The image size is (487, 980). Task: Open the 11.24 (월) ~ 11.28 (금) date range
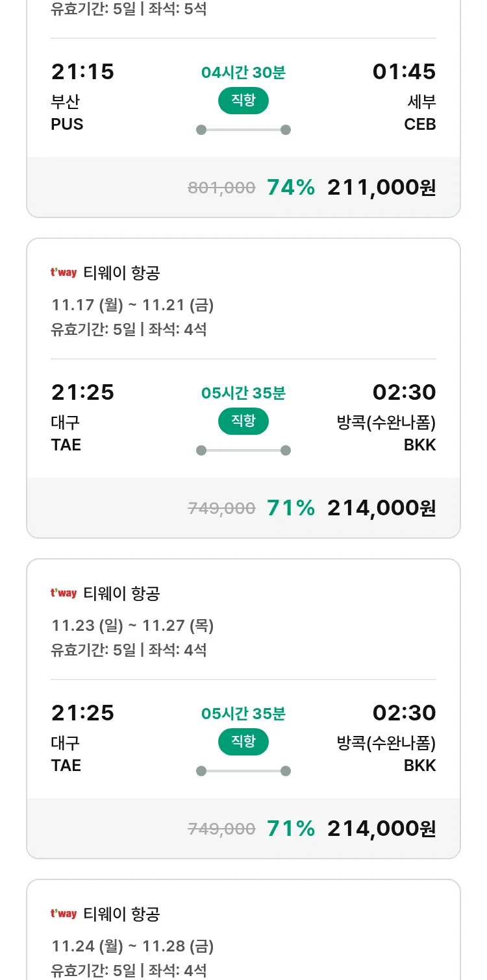tap(132, 946)
